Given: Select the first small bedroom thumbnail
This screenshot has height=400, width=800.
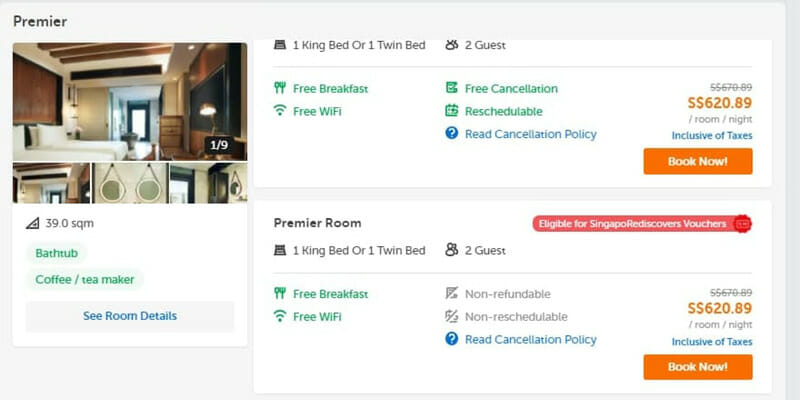Looking at the screenshot, I should [x=52, y=183].
